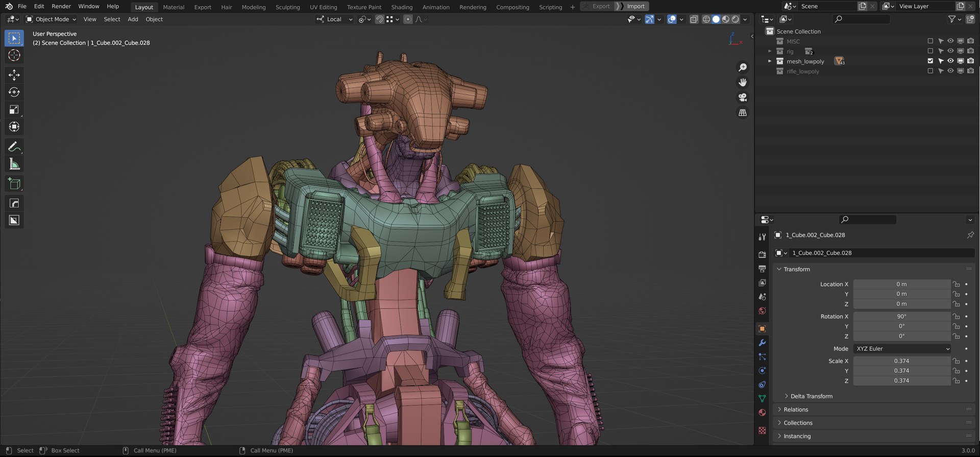The height and width of the screenshot is (457, 980).
Task: Choose the Annotate pencil tool
Action: 14,147
